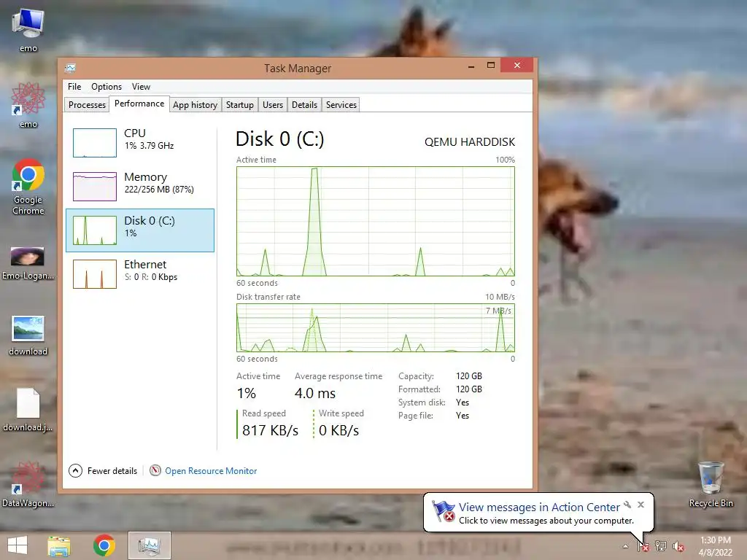Select the Recycle Bin icon

pos(711,484)
